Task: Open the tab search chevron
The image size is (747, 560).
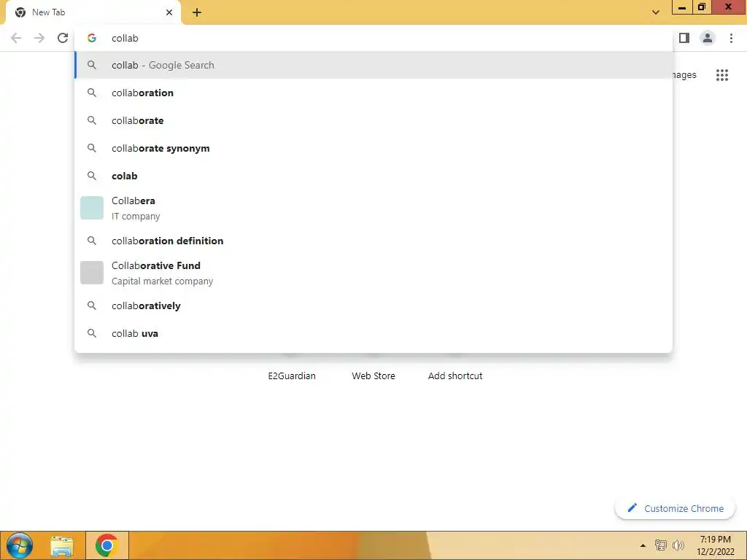Action: point(656,12)
